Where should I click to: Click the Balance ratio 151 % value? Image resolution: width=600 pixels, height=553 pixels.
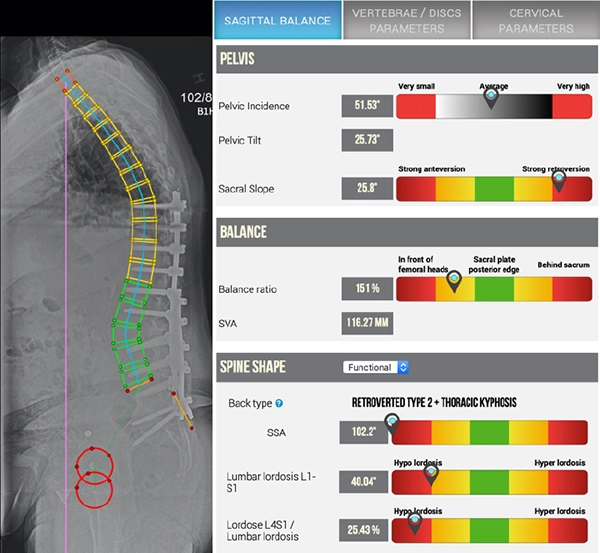click(365, 290)
